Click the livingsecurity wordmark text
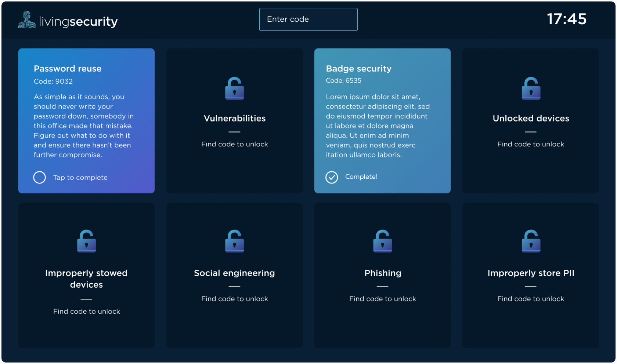Screen dimensions: 617x364 (x=78, y=22)
